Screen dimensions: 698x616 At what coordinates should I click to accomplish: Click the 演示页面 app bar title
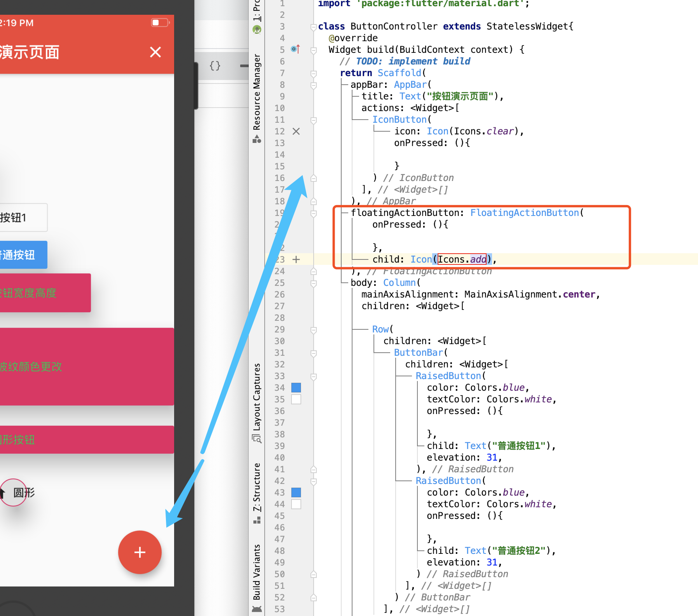[x=30, y=52]
